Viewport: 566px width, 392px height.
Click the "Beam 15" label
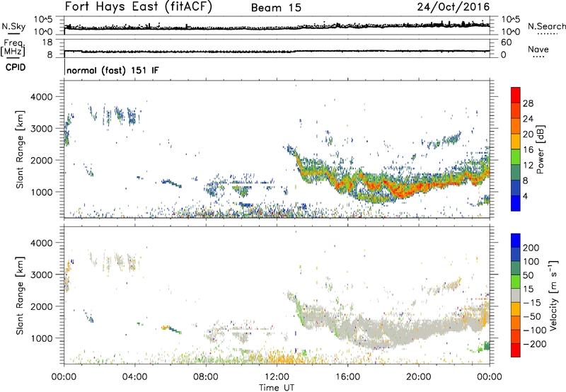pyautogui.click(x=276, y=8)
